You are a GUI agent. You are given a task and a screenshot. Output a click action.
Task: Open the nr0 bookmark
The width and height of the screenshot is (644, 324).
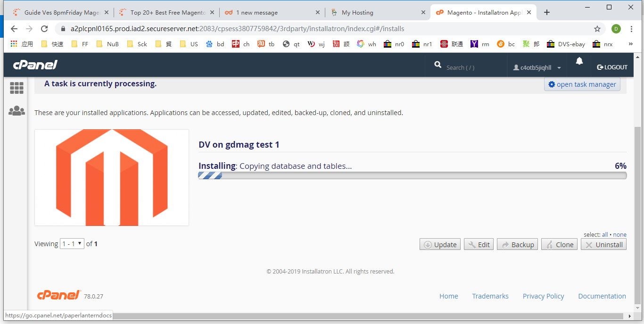pyautogui.click(x=394, y=44)
